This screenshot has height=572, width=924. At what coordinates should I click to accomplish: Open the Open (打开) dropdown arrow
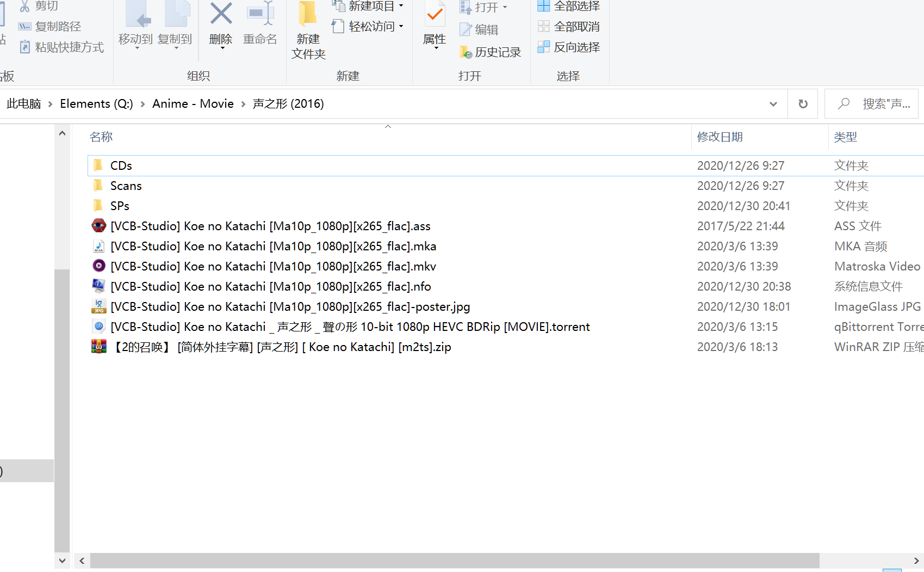505,8
